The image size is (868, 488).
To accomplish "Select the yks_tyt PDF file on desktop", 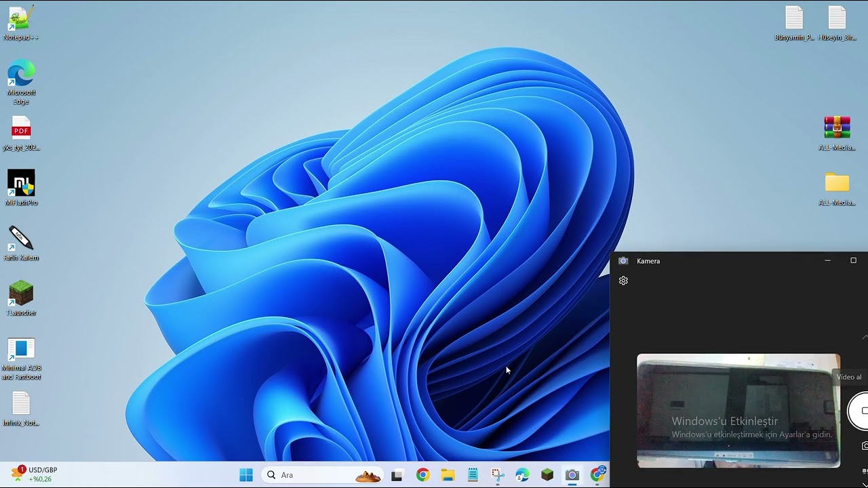I will coord(21,133).
